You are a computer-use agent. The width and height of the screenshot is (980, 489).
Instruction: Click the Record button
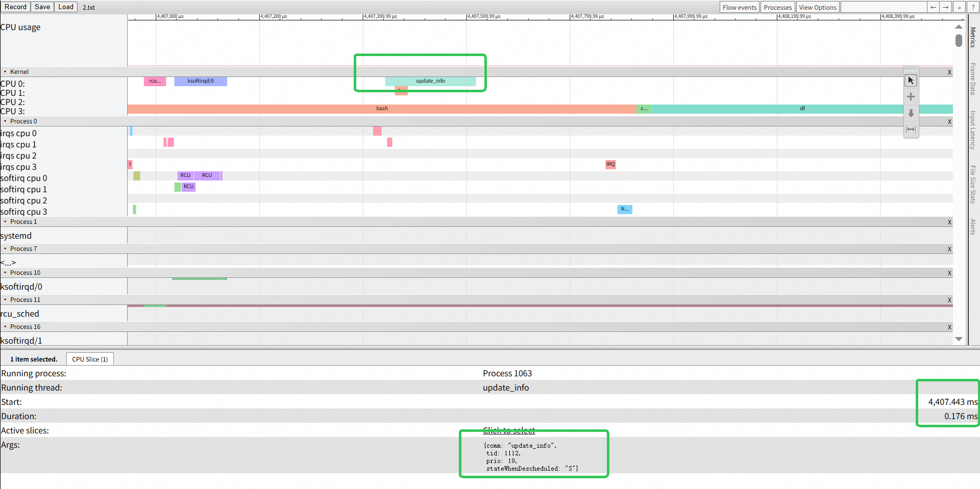point(15,7)
